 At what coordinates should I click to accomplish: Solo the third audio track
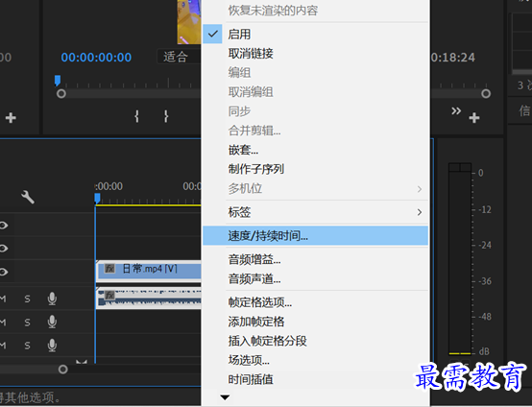click(x=27, y=346)
